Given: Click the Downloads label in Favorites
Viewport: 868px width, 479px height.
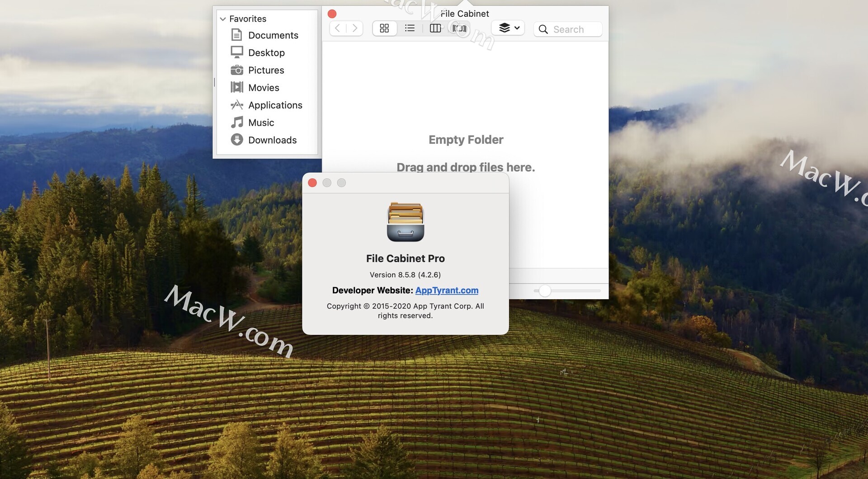Looking at the screenshot, I should [272, 140].
